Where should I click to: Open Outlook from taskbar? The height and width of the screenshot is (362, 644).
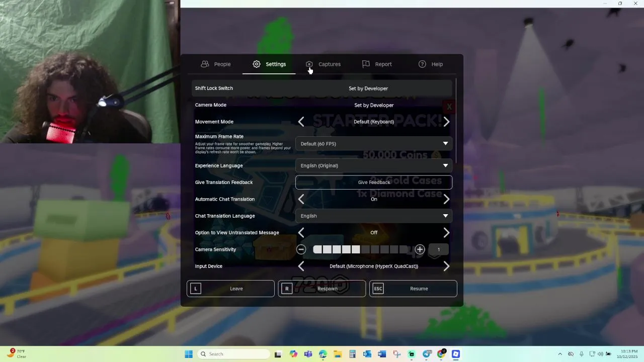[367, 354]
